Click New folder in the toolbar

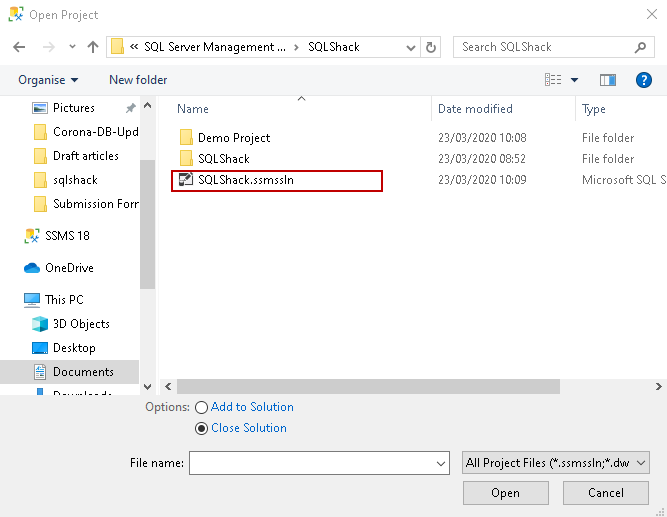tap(138, 80)
